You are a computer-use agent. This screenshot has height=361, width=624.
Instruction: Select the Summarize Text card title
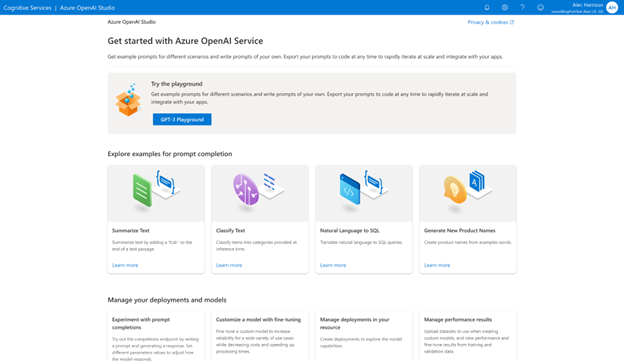pos(131,230)
